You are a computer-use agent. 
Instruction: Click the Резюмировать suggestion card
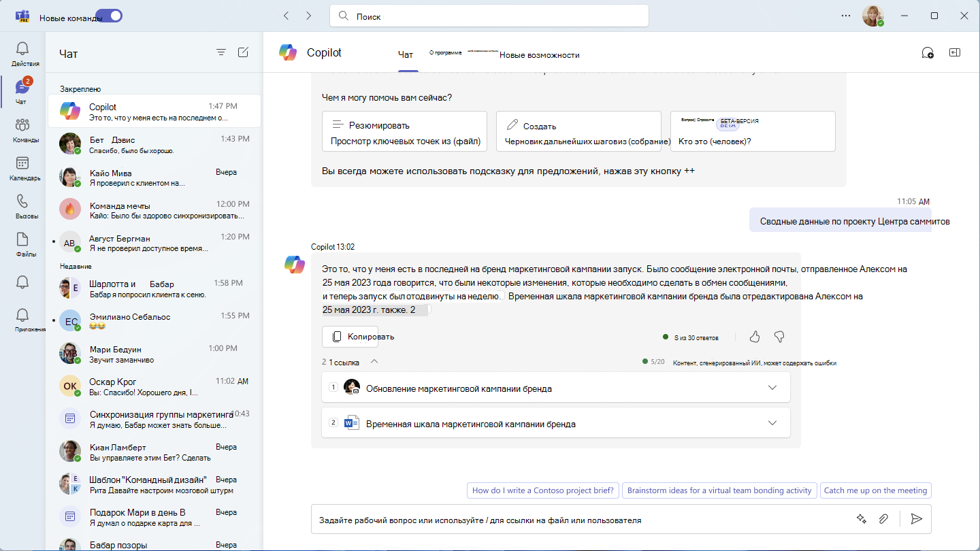tap(405, 131)
